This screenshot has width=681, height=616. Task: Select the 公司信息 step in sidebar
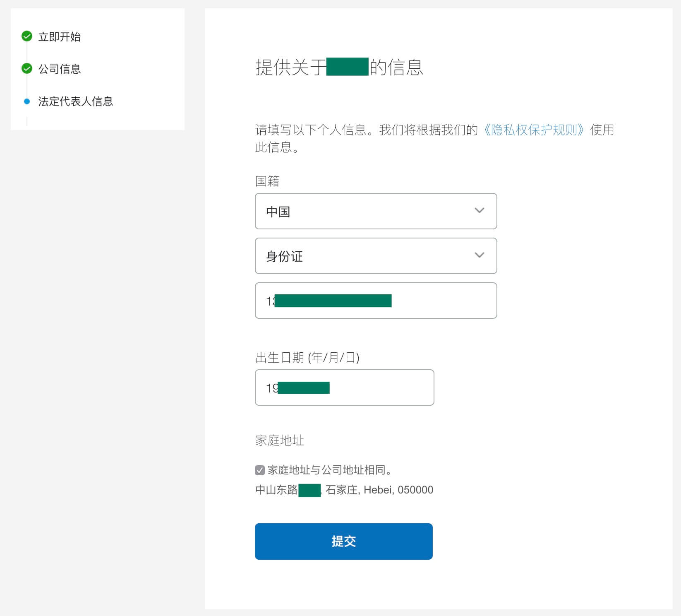[59, 69]
